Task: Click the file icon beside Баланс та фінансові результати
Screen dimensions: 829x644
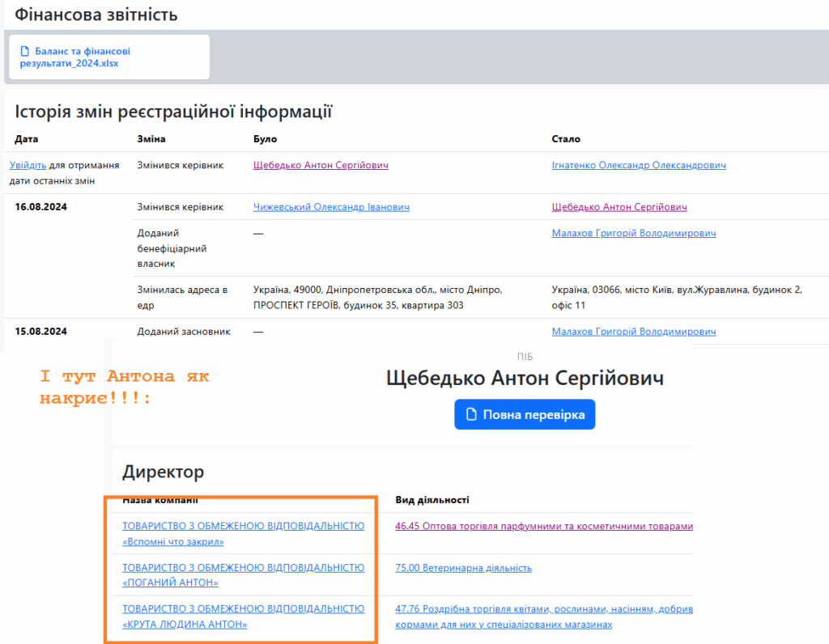Action: (x=25, y=52)
